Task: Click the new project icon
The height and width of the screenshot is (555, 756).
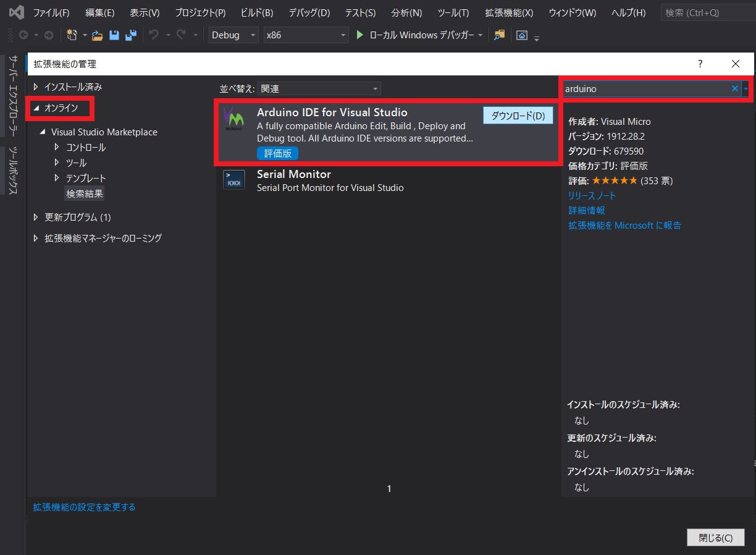Action: point(72,35)
